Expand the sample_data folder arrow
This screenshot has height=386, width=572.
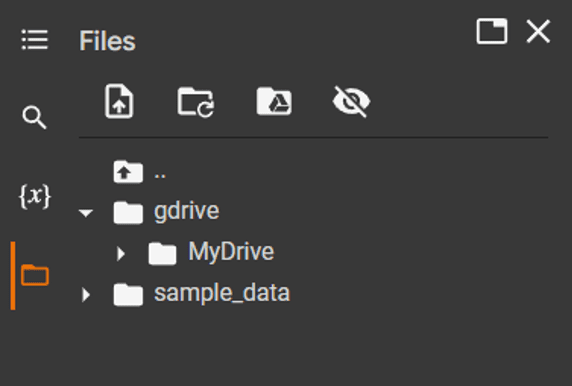coord(86,294)
